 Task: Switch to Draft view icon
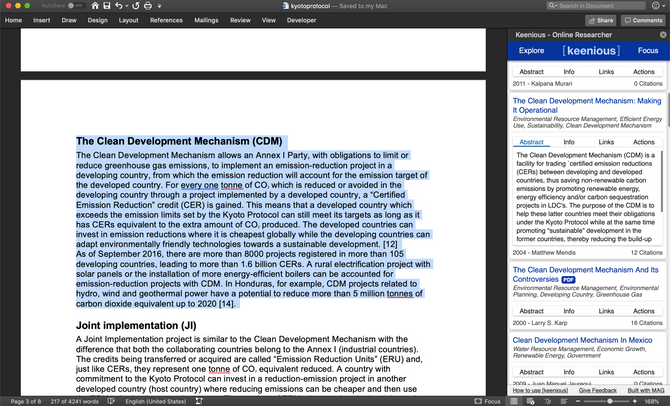click(564, 401)
